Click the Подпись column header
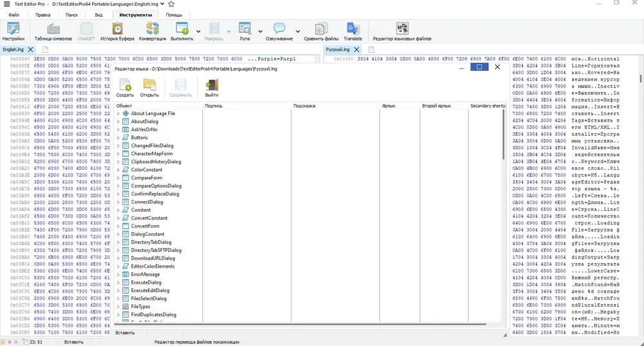Screen dimensions: 644x346 click(247, 105)
